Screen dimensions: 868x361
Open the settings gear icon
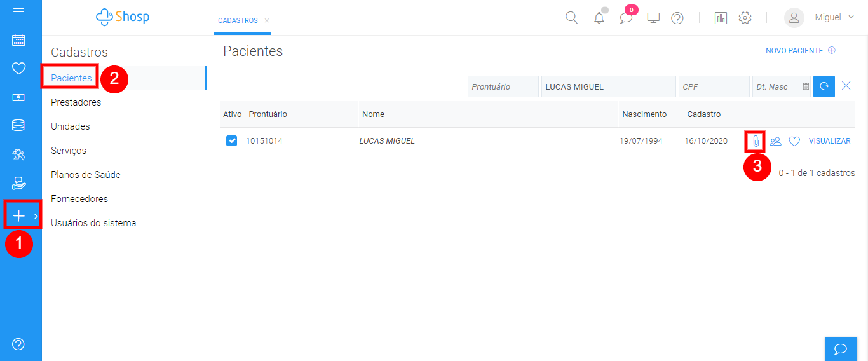pos(745,18)
